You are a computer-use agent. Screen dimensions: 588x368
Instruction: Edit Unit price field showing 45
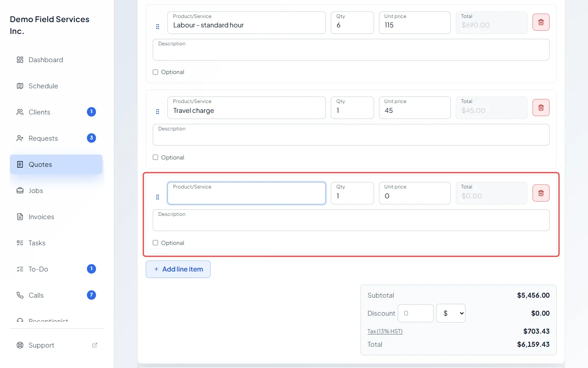pos(415,108)
